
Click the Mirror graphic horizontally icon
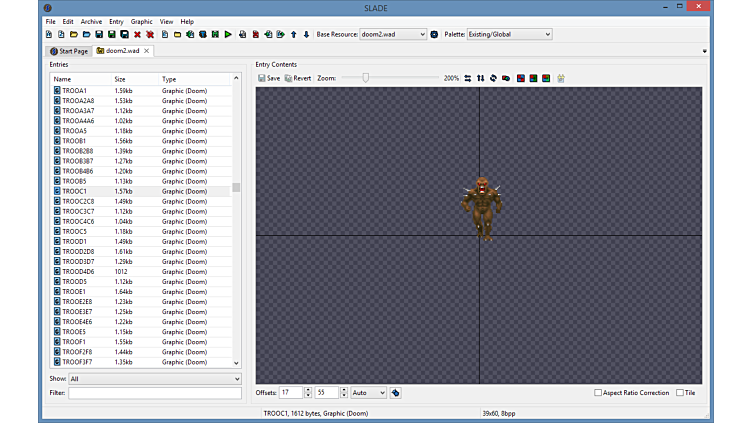point(468,78)
